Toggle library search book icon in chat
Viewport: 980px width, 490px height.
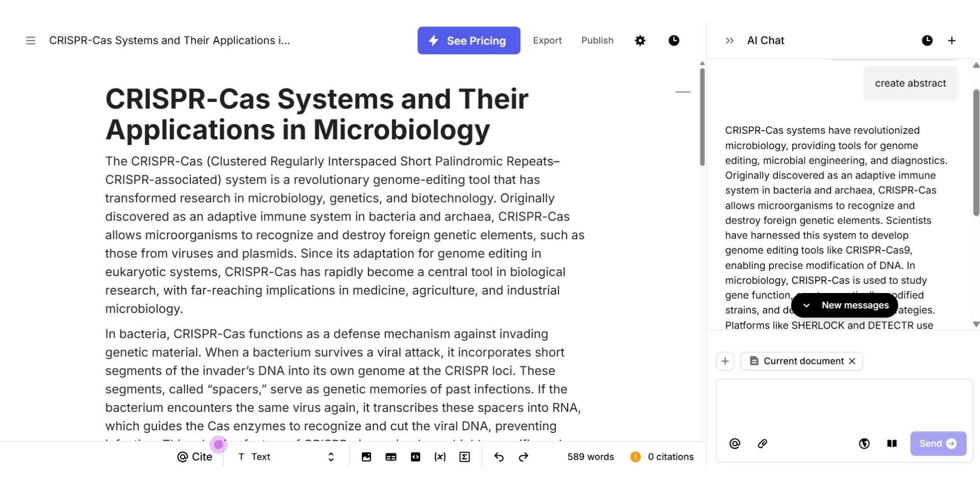coord(892,444)
